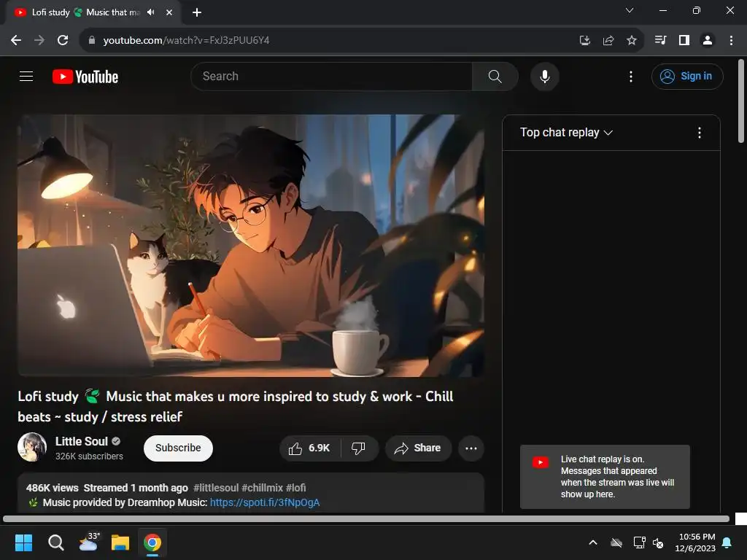Viewport: 747px width, 560px height.
Task: Open the tab search chevron
Action: (x=630, y=10)
